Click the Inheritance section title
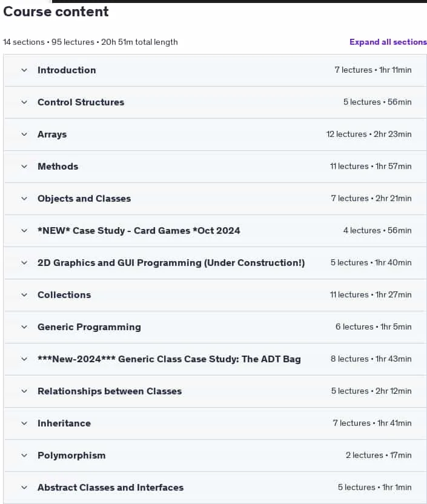 click(x=64, y=423)
